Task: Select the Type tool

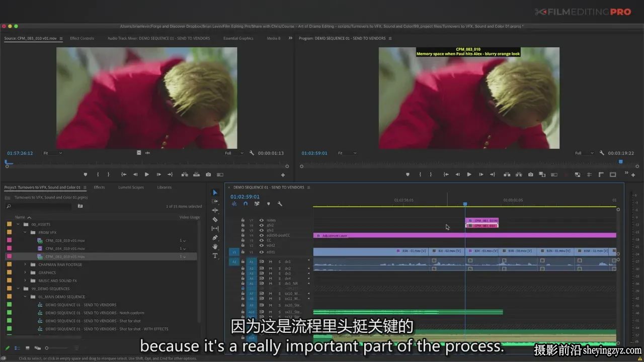Action: pos(215,256)
